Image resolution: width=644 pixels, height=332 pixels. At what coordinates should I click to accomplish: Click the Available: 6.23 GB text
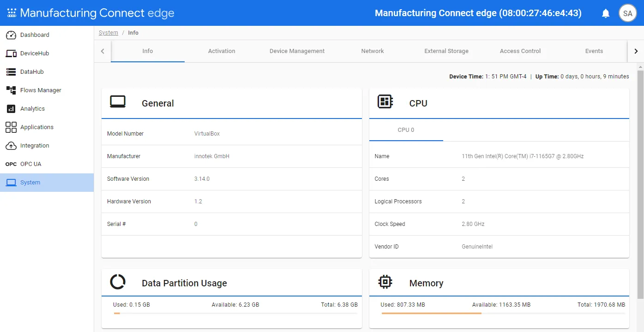point(235,305)
